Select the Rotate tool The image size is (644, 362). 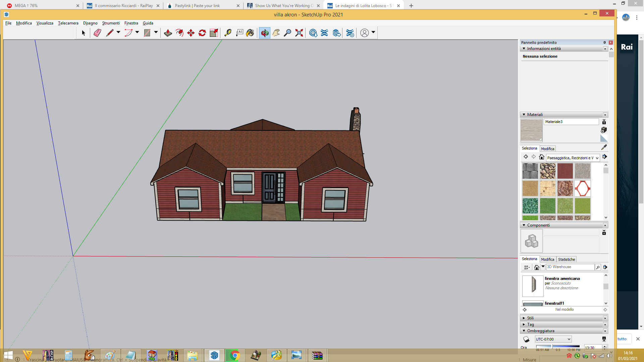(202, 33)
